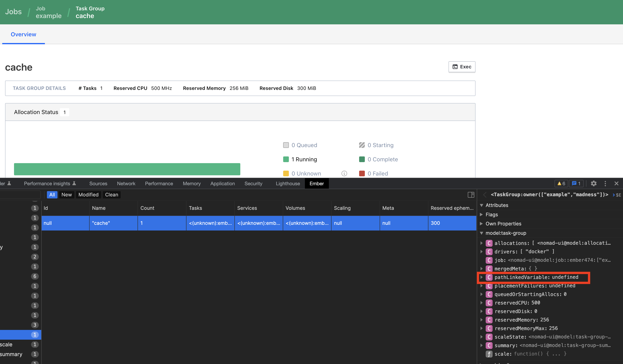Toggle the New records filter
Viewport: 623px width, 364px height.
click(x=66, y=195)
